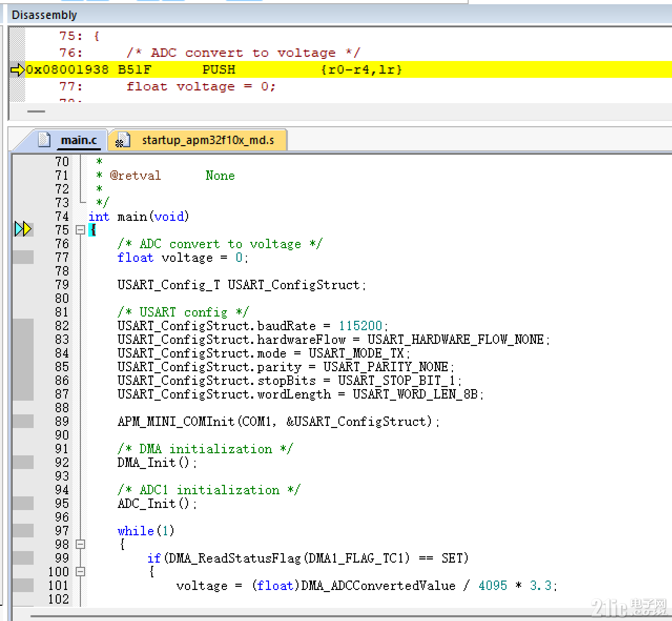Image resolution: width=672 pixels, height=621 pixels.
Task: Click USART_MODE_TX on line 84
Action: 356,353
